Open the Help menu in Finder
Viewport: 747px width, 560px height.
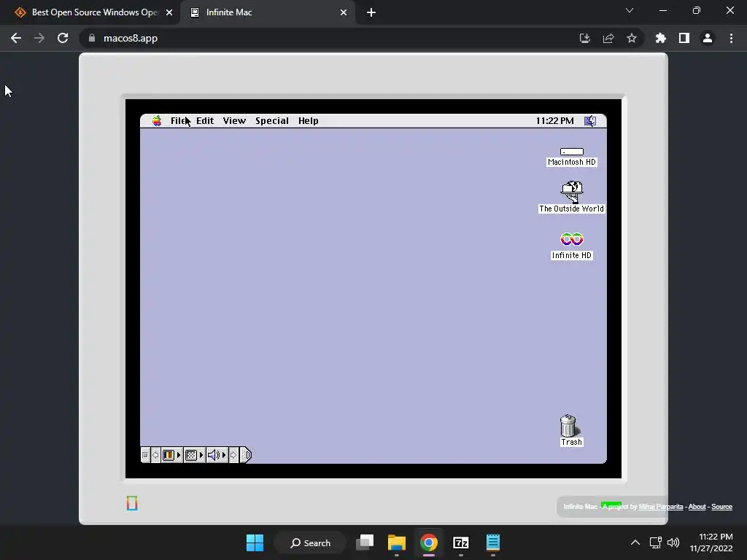309,121
